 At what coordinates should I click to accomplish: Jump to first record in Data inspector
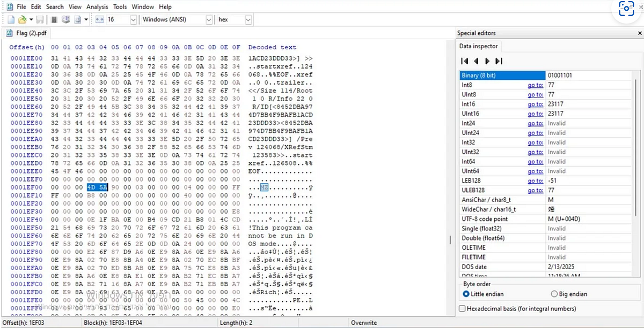[465, 61]
